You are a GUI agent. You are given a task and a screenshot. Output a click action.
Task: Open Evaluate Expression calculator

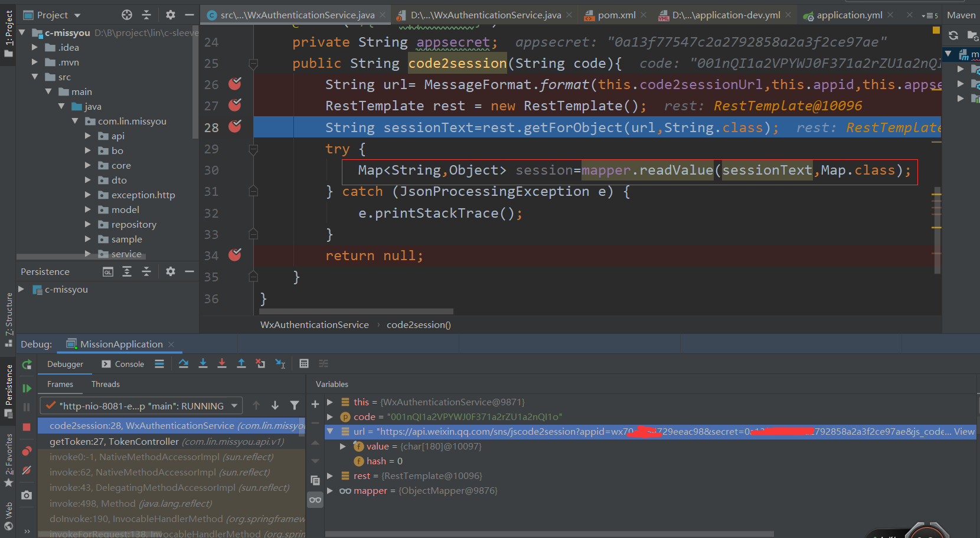pyautogui.click(x=304, y=363)
